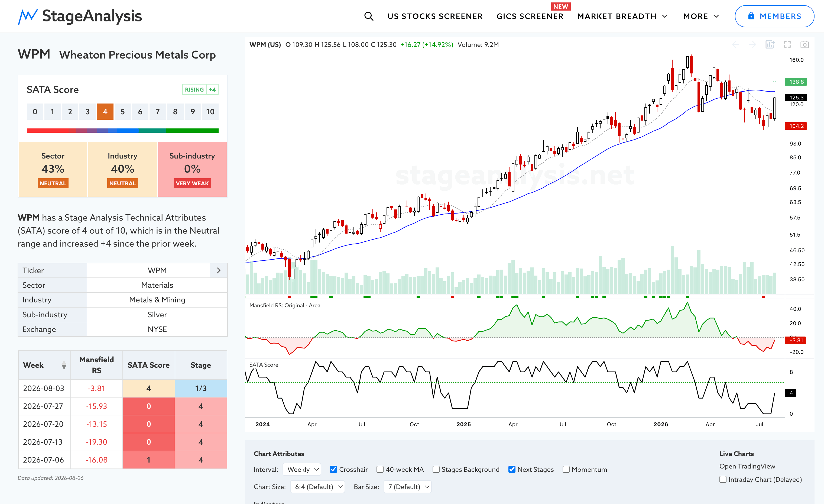Open the US Stocks Screener page
Screen dimensions: 824x504
click(x=435, y=16)
